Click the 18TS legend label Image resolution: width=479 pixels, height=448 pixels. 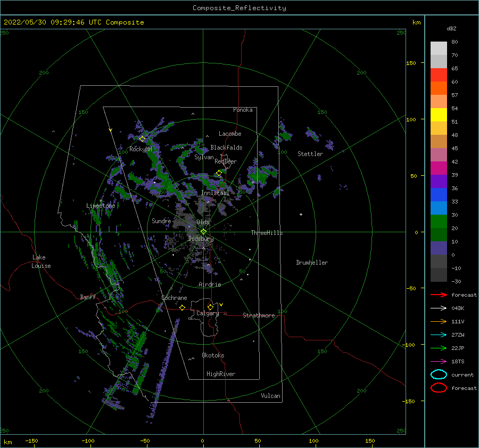[458, 362]
